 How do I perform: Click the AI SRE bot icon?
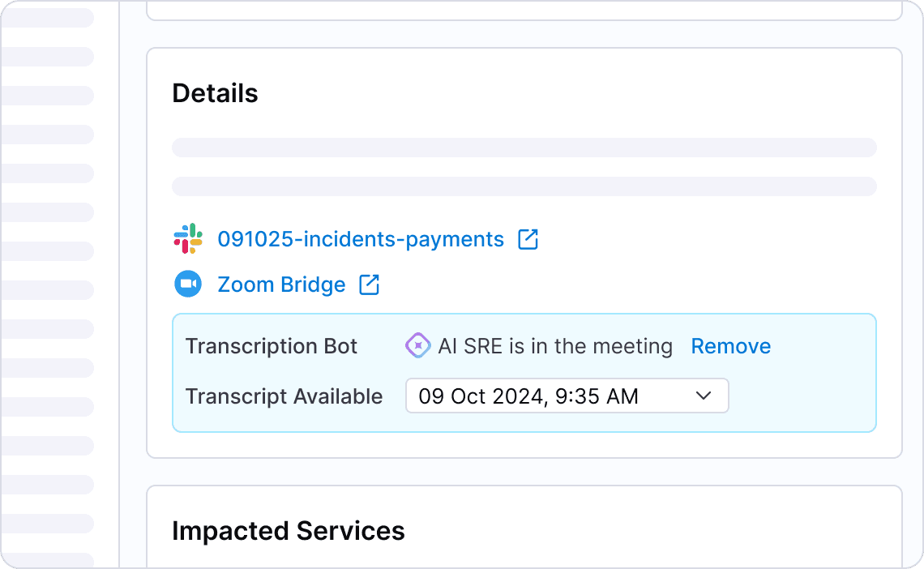(417, 346)
